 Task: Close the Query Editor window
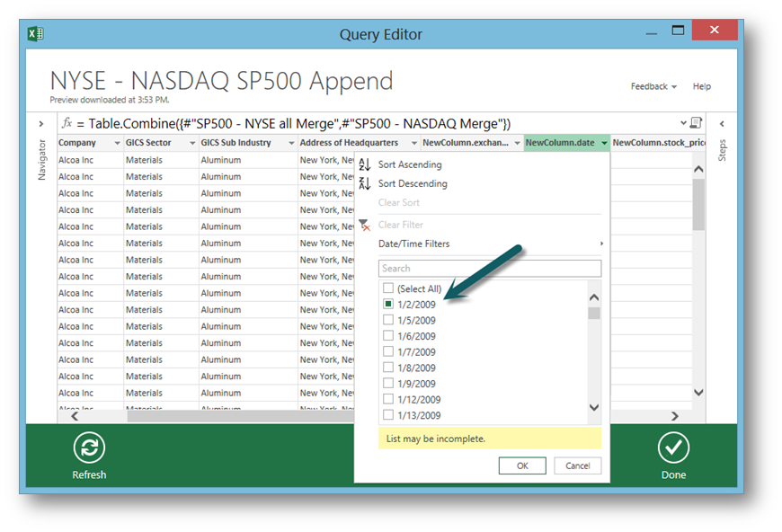(715, 30)
